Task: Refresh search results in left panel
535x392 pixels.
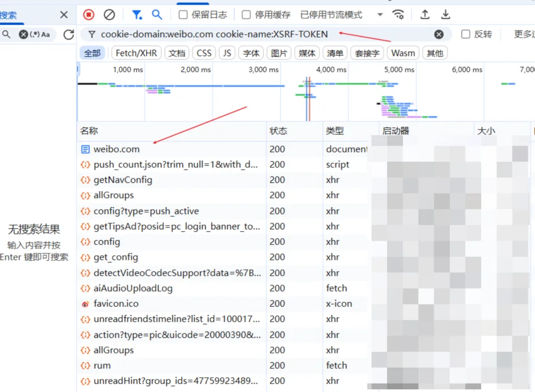Action: click(68, 34)
